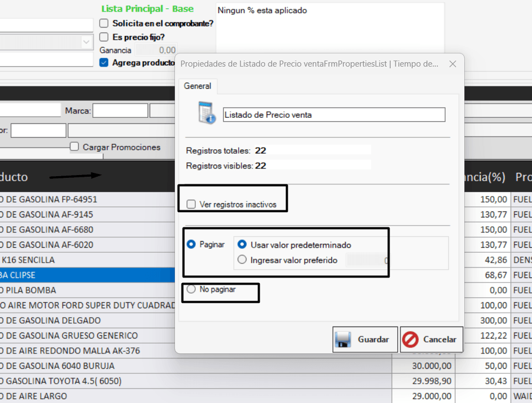532x403 pixels.
Task: Switch to the General tab
Action: click(x=198, y=86)
